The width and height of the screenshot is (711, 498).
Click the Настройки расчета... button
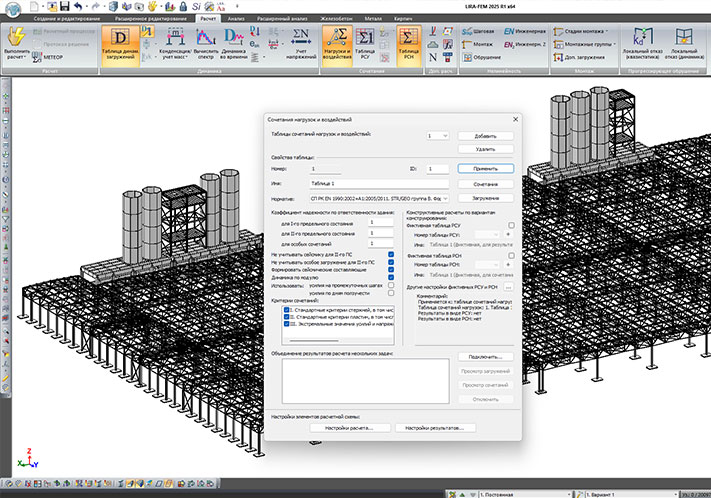[348, 428]
